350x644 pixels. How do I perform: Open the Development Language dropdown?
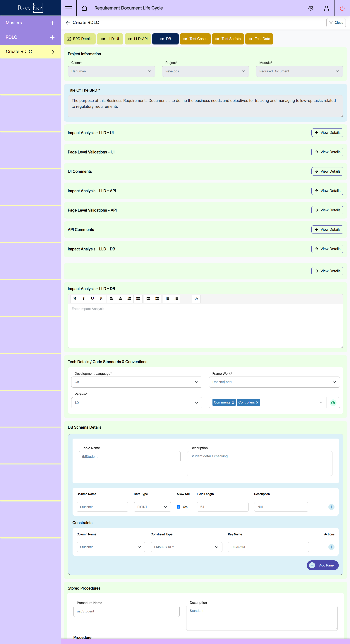136,382
